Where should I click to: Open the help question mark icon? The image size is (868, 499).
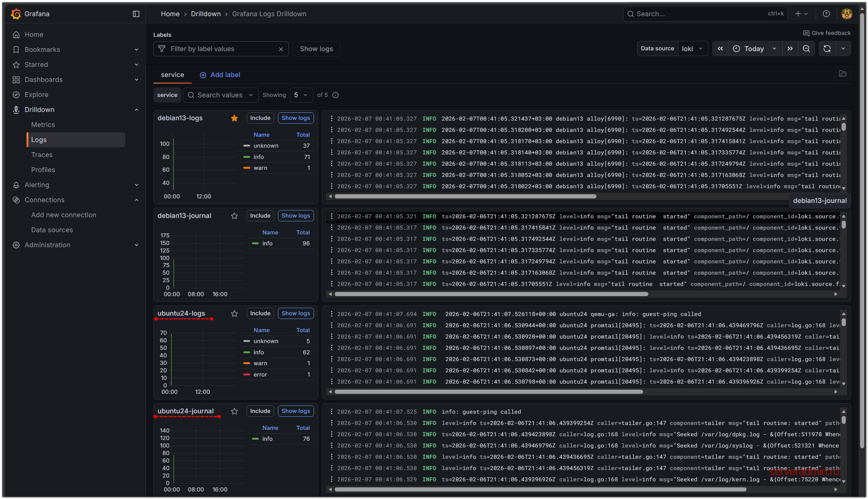pyautogui.click(x=826, y=14)
